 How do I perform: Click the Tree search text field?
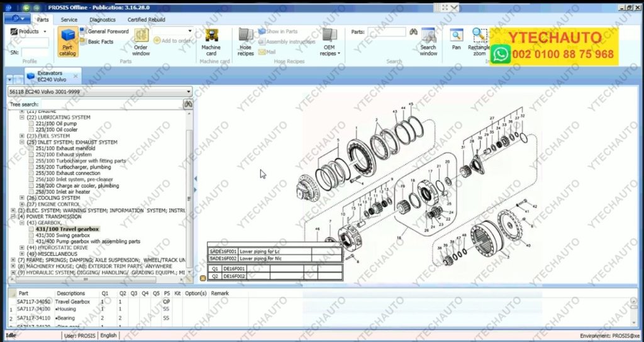click(x=111, y=104)
